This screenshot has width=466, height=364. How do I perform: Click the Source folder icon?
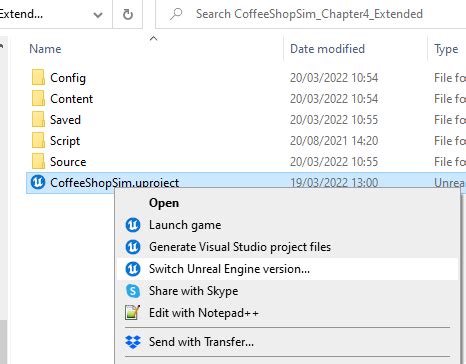click(38, 162)
